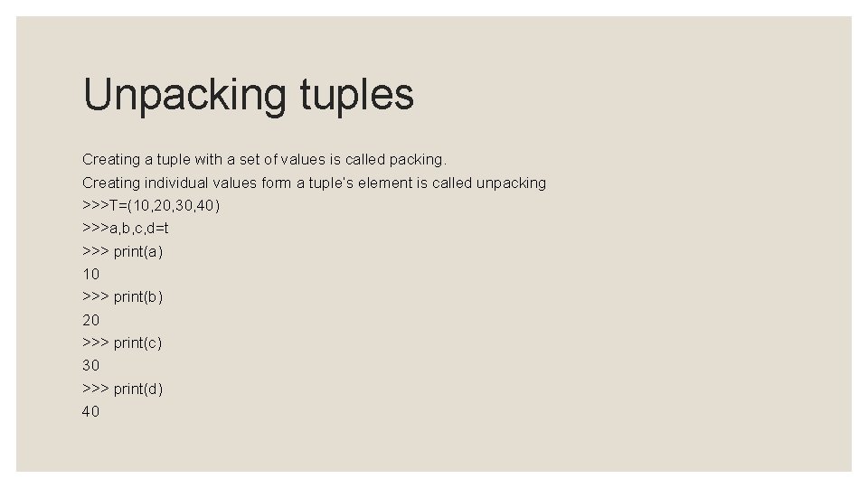The height and width of the screenshot is (488, 868).
Task: Click the word 'Unpacking' in the title
Action: (184, 96)
